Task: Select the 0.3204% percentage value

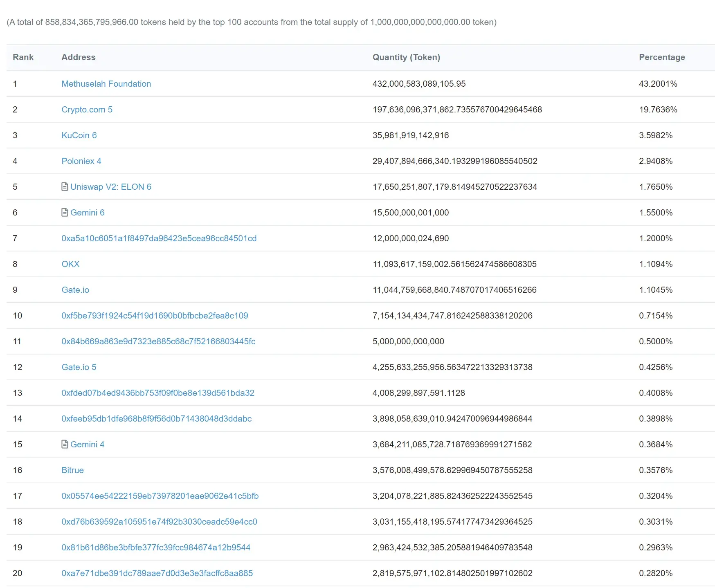Action: [656, 496]
